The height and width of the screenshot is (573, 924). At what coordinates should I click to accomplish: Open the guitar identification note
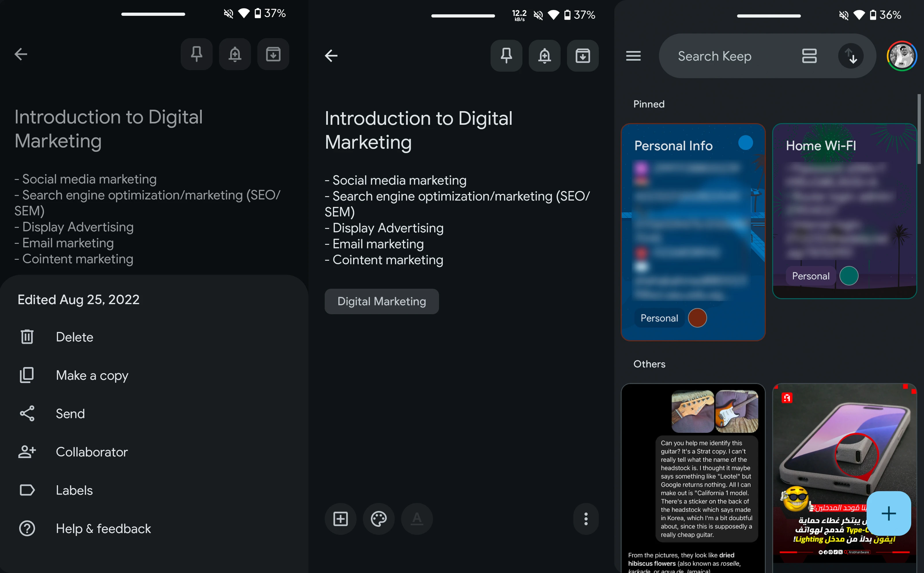[x=693, y=478]
